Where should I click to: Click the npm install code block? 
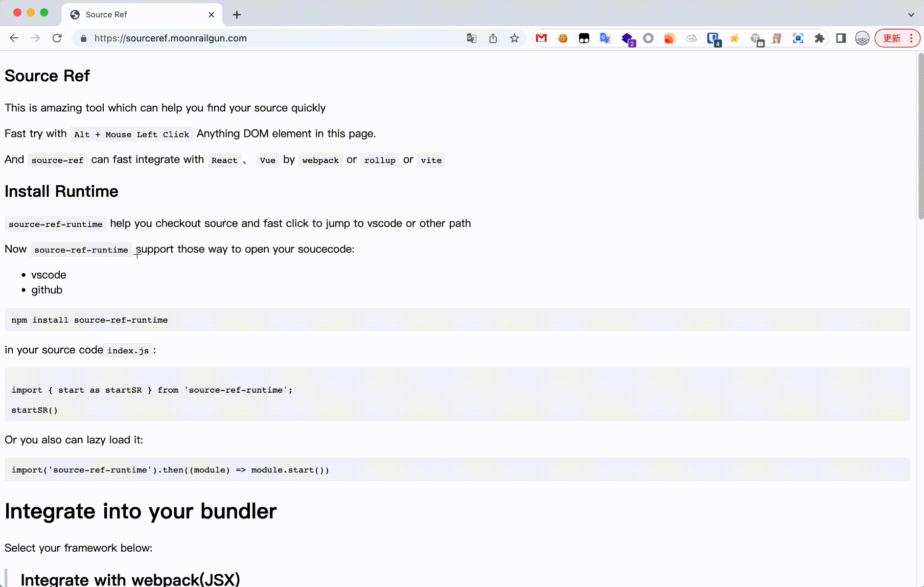pyautogui.click(x=457, y=320)
